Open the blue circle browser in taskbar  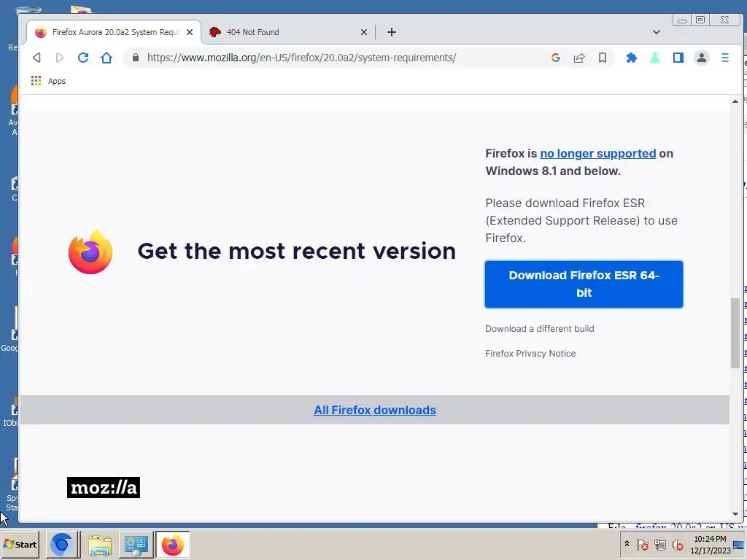[62, 544]
